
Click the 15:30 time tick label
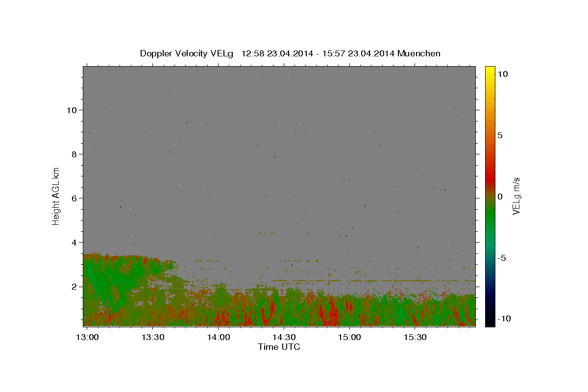coord(415,337)
